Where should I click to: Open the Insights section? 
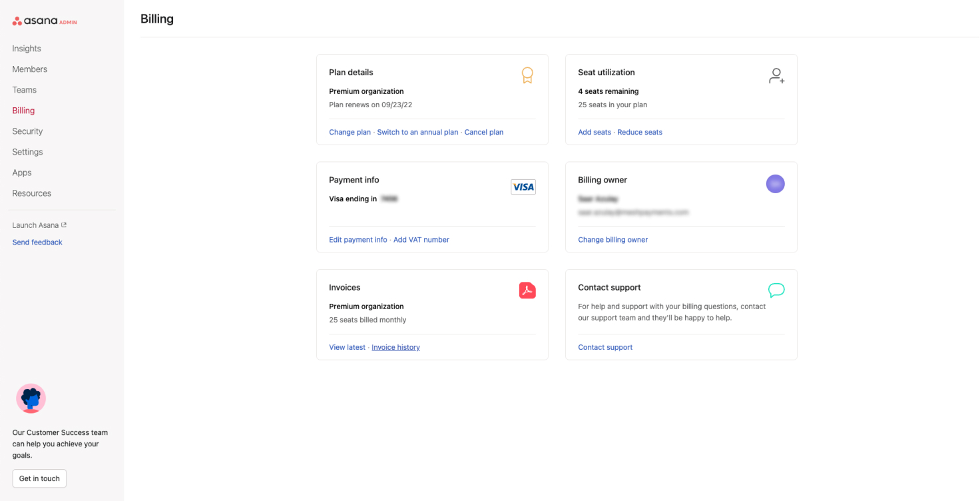pos(27,49)
